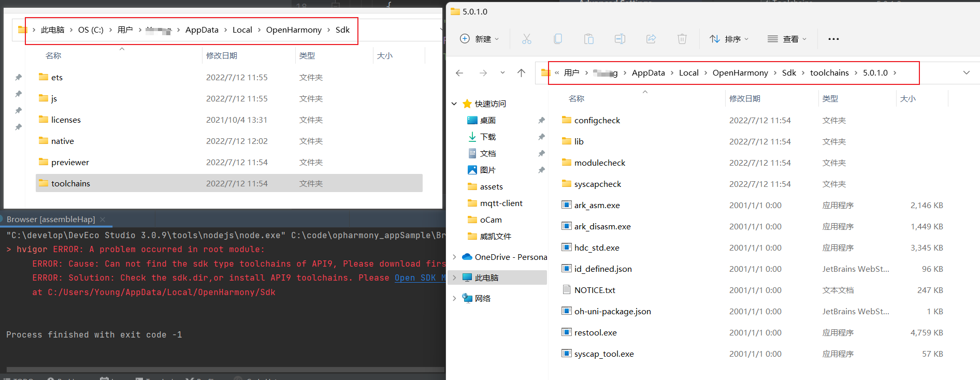Image resolution: width=980 pixels, height=380 pixels.
Task: Select ark_asm.exe file
Action: tap(597, 205)
